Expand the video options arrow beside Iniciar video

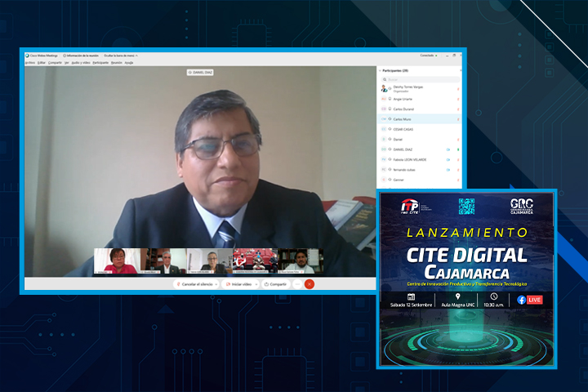point(256,284)
